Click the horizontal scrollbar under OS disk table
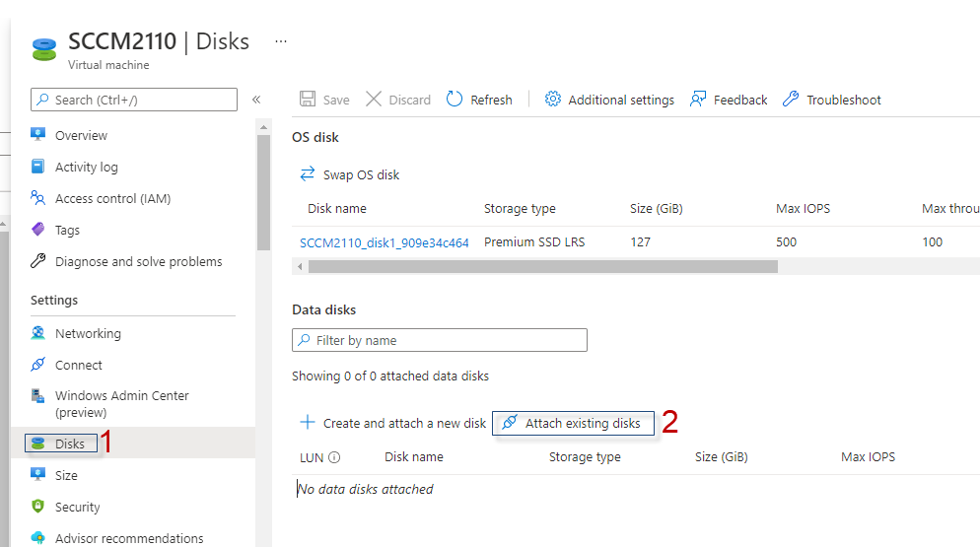Viewport: 980px width, 547px height. pos(543,267)
